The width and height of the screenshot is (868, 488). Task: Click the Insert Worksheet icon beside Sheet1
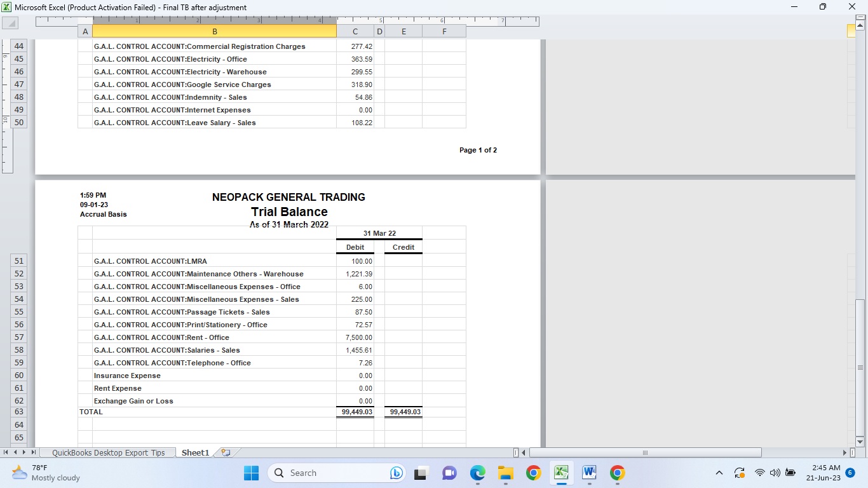(226, 452)
